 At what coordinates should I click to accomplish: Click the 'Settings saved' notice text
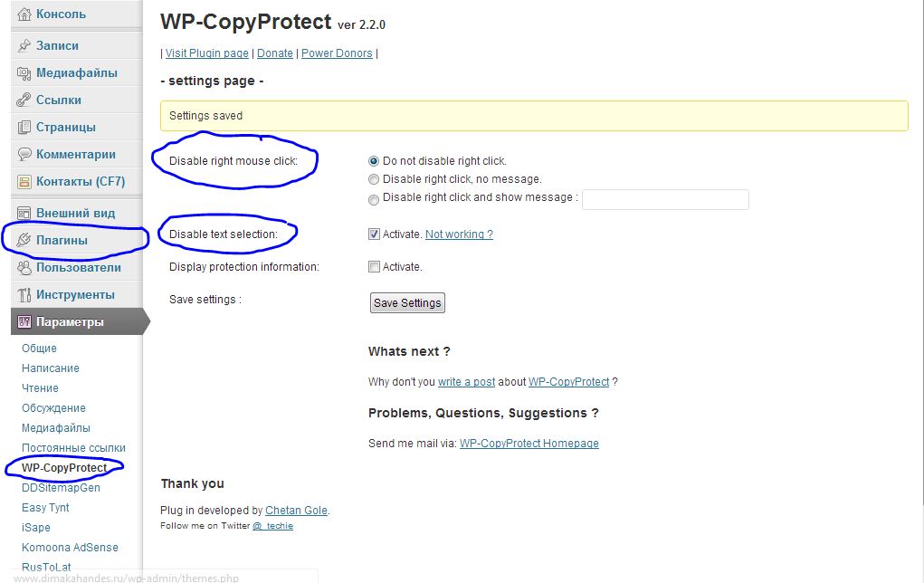(x=205, y=116)
